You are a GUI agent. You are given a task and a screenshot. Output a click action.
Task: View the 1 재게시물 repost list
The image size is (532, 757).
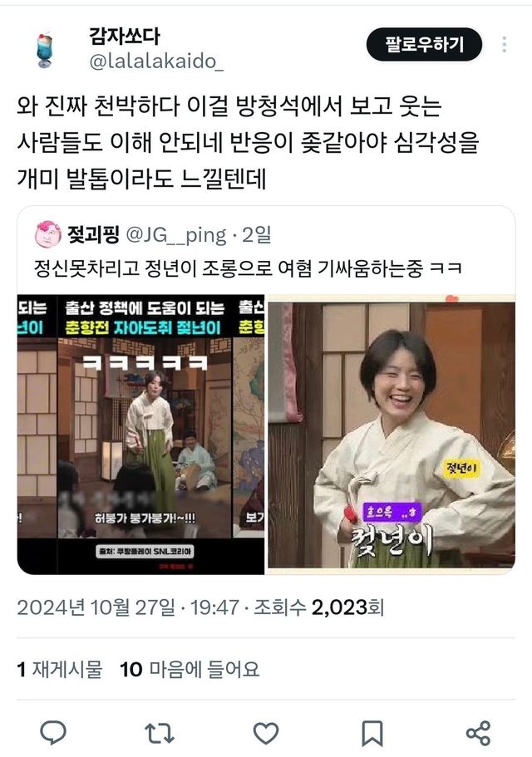(x=60, y=669)
